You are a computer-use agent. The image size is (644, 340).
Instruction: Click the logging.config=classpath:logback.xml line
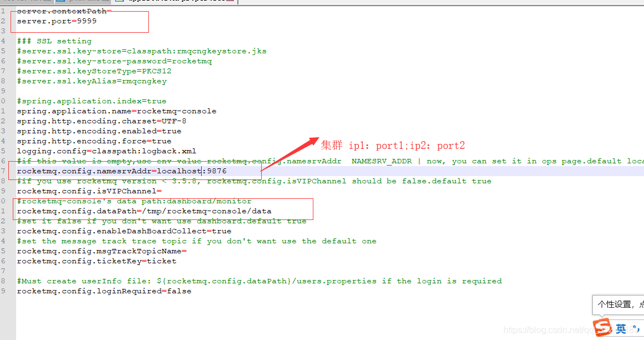[x=106, y=151]
